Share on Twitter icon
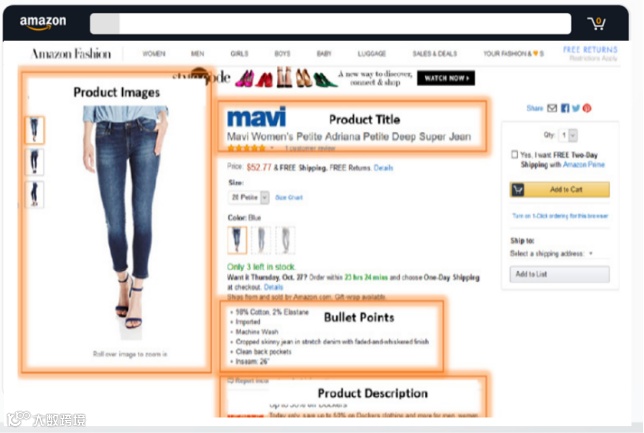 click(x=576, y=108)
